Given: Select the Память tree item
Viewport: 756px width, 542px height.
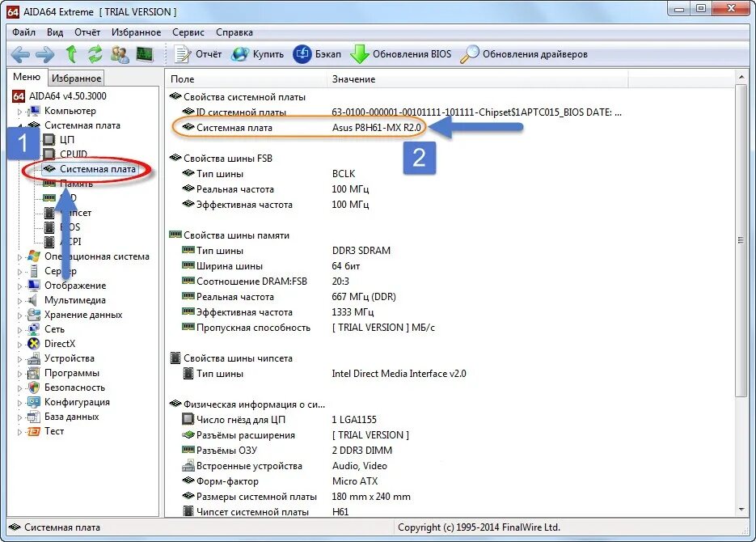Looking at the screenshot, I should (76, 184).
